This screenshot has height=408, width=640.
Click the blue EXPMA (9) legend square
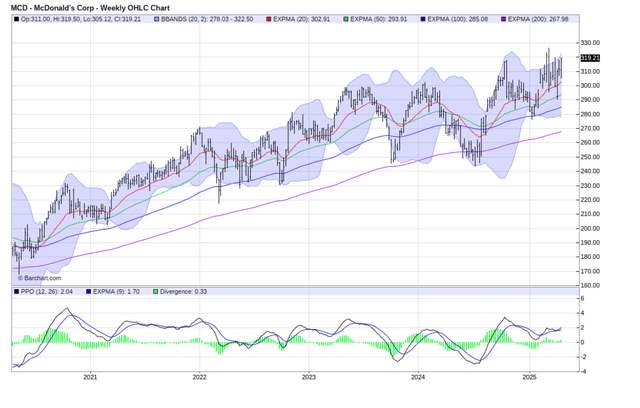[x=89, y=292]
